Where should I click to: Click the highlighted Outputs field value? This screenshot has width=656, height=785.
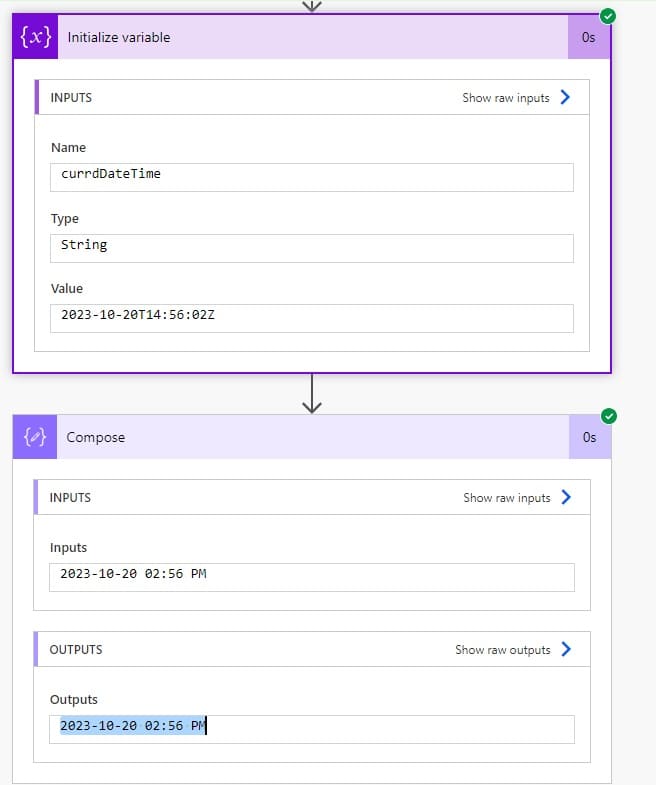point(311,729)
